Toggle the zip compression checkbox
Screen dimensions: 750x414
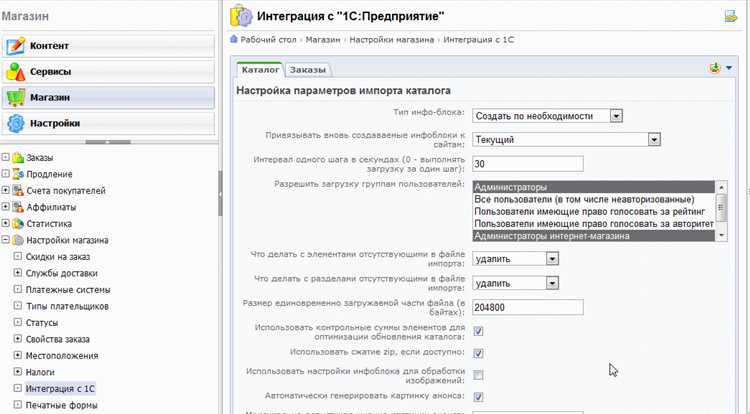tap(478, 353)
